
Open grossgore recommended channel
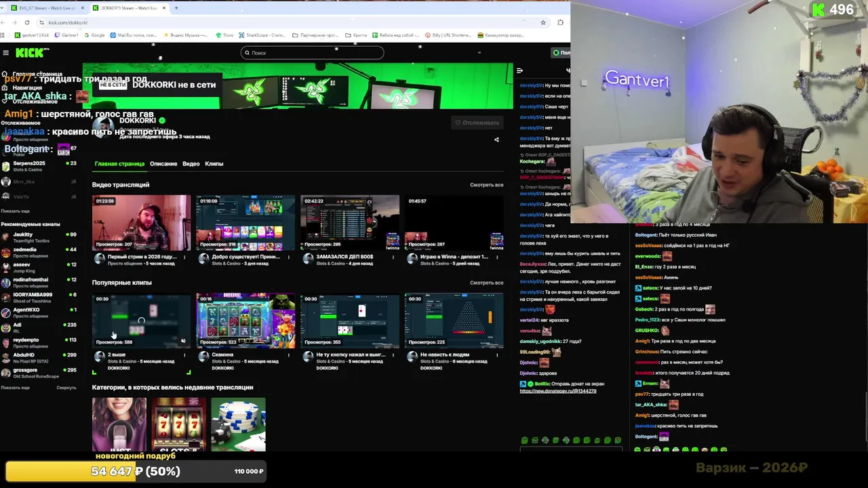39,373
